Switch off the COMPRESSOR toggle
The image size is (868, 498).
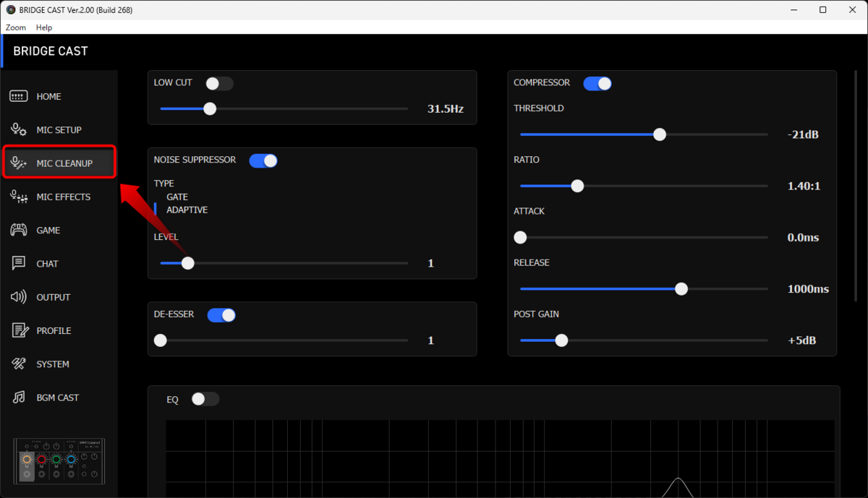pos(597,84)
